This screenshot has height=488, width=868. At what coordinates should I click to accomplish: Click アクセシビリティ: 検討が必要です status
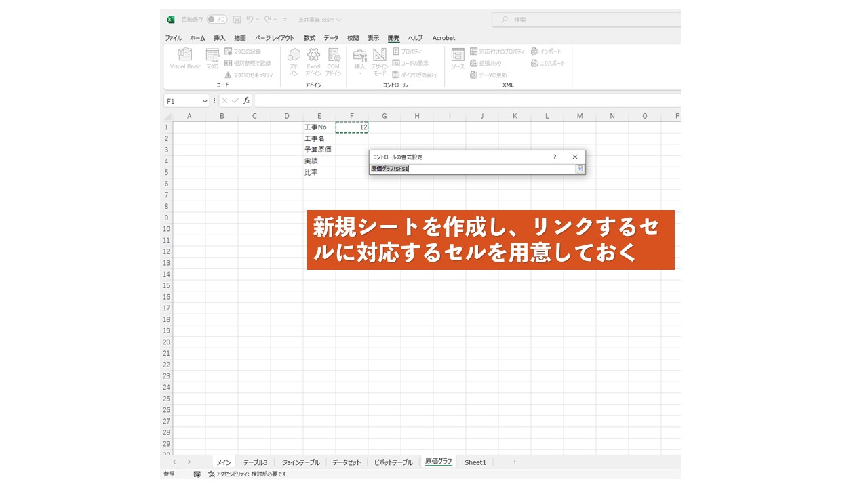point(248,474)
